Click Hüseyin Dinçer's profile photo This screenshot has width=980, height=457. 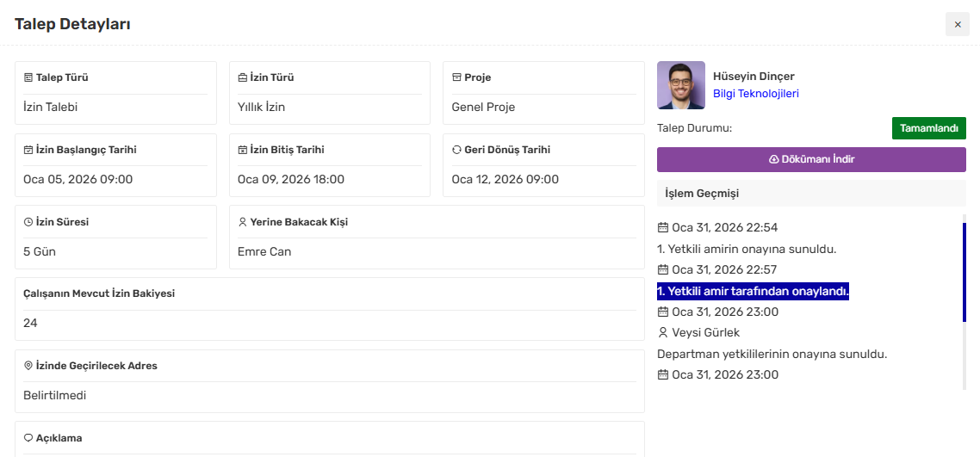(x=681, y=85)
